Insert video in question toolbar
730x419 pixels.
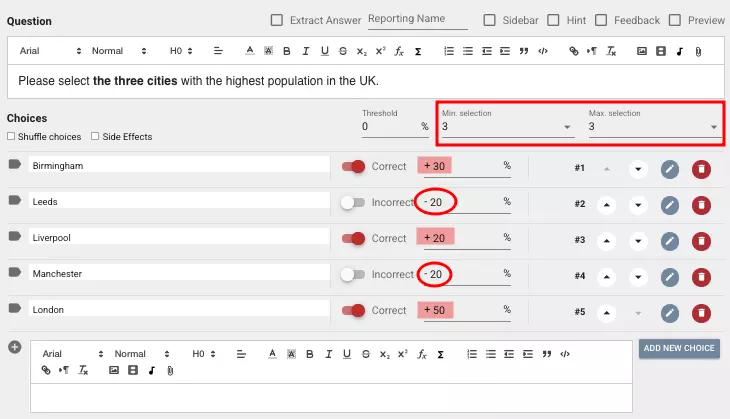click(661, 51)
